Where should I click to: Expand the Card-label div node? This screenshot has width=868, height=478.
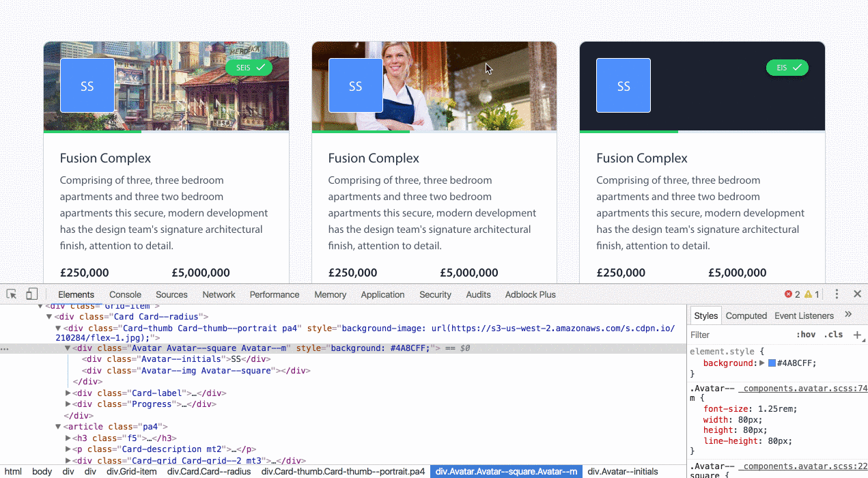point(68,393)
